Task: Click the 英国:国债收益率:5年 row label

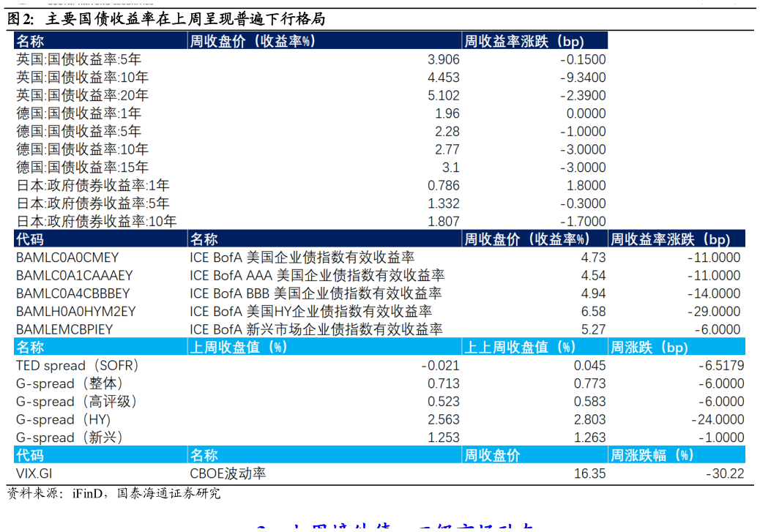Action: [x=79, y=59]
